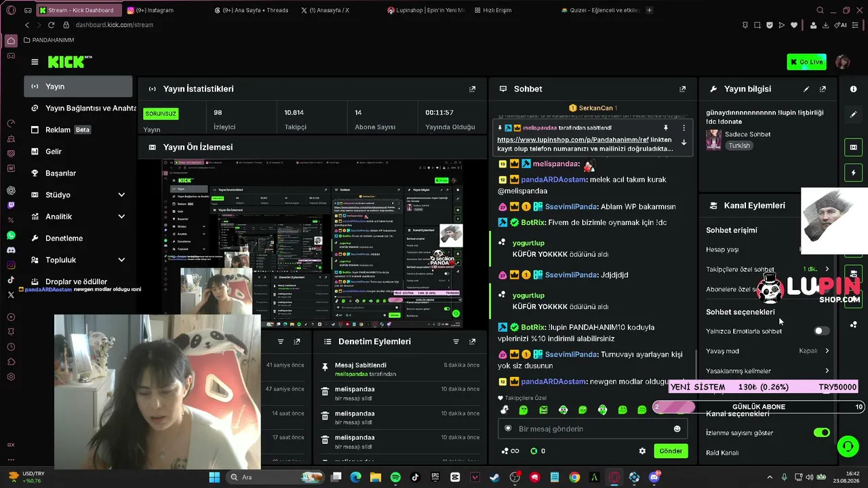Edit stream info with the pencil icon
This screenshot has height=488, width=868.
tap(806, 89)
